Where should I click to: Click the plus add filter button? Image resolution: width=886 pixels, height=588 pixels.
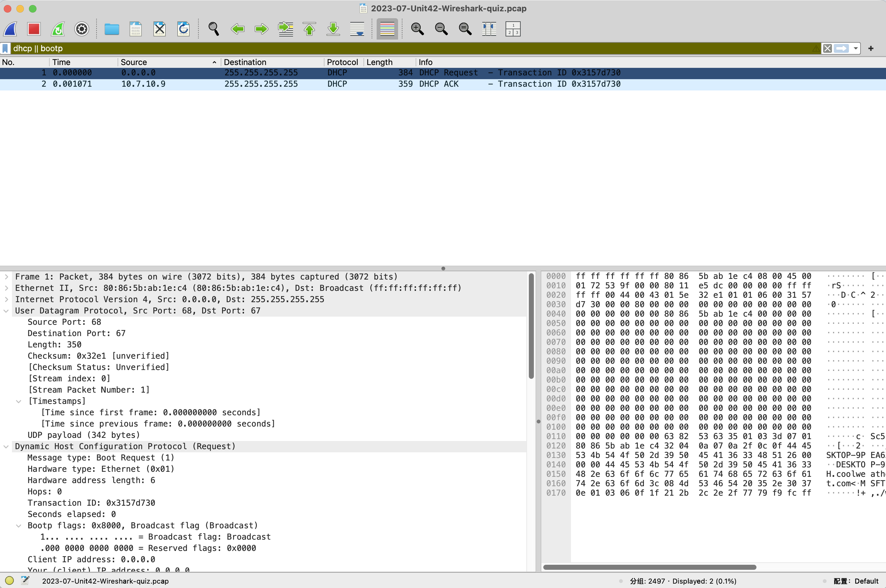tap(871, 48)
